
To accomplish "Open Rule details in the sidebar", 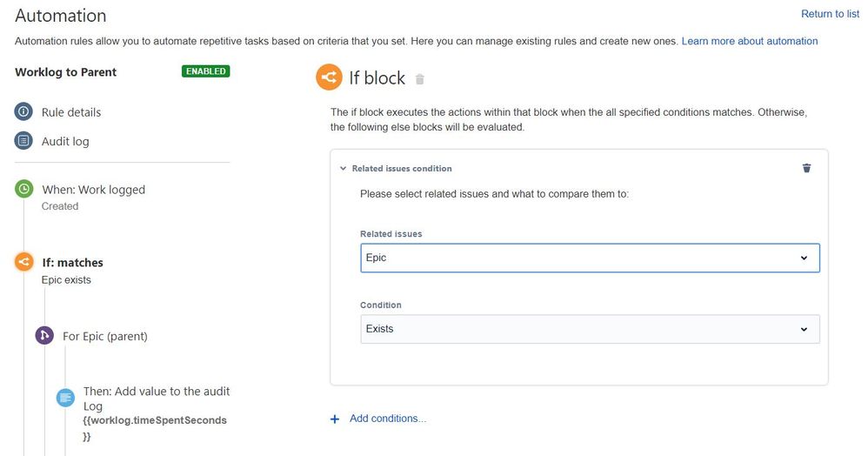I will 71,112.
